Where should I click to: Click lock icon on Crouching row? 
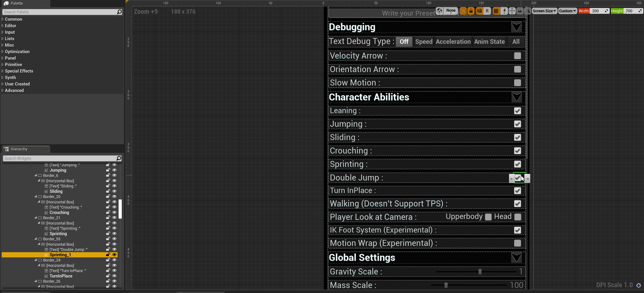tap(108, 212)
